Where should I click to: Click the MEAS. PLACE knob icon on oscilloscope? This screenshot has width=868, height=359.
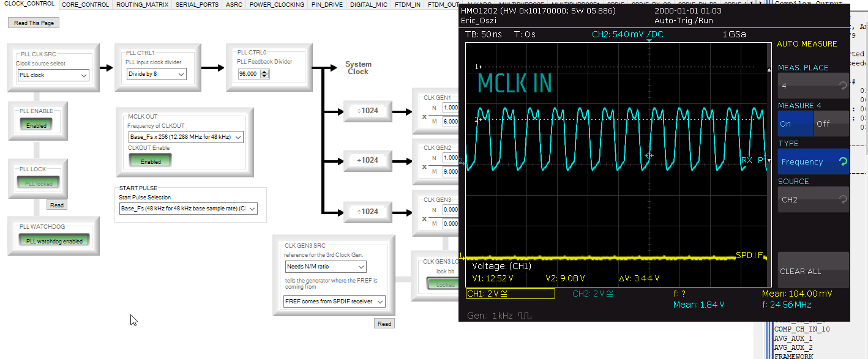click(x=842, y=86)
